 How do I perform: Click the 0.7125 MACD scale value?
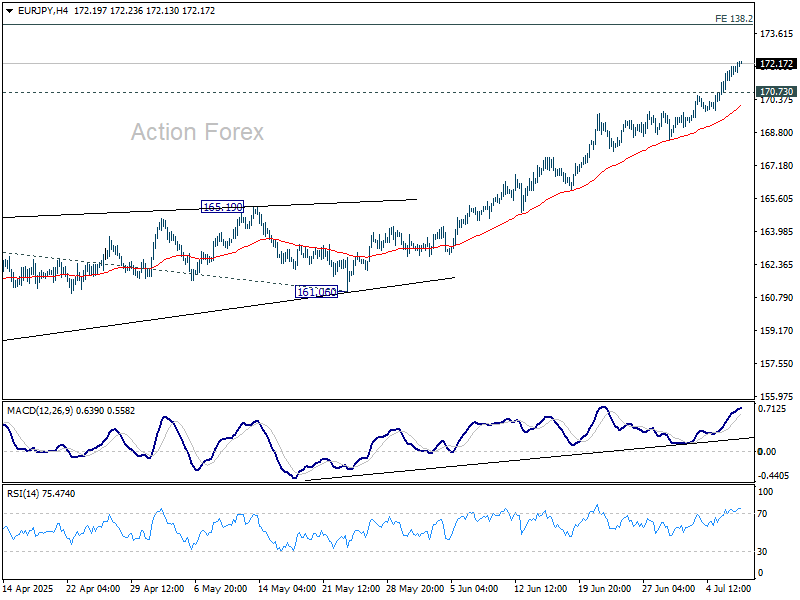[773, 409]
